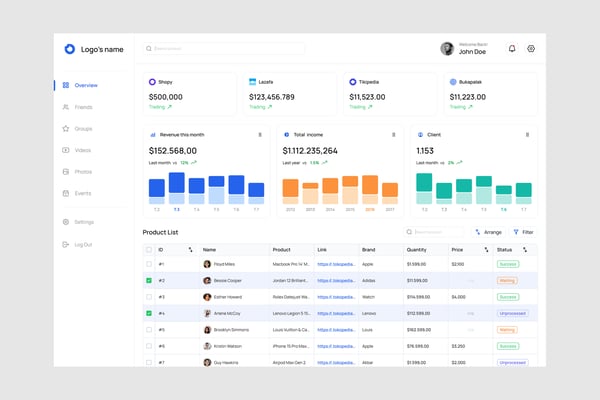This screenshot has height=400, width=600.
Task: Click the blue circular logo icon
Action: click(70, 49)
